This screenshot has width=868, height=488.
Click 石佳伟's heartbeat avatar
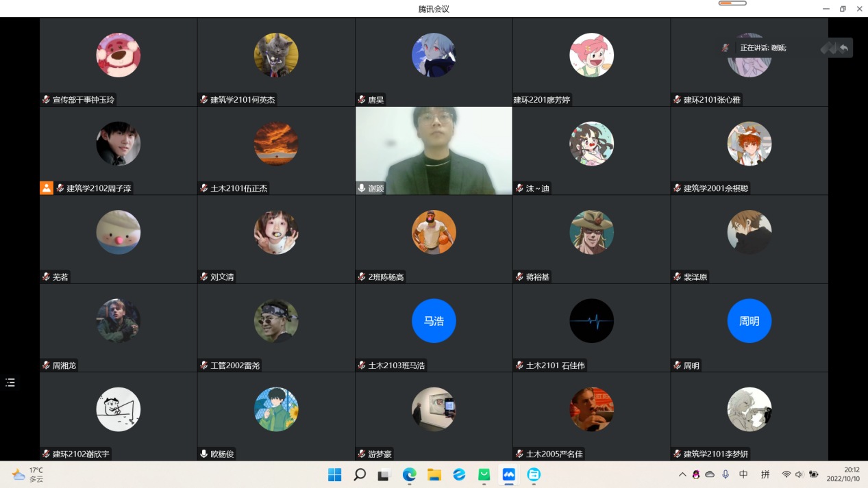591,321
